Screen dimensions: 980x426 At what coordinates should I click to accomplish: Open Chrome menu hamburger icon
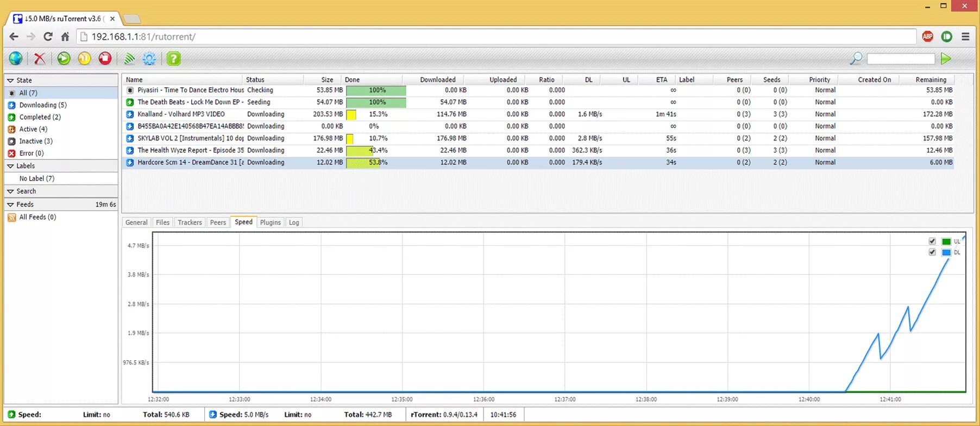pos(965,37)
